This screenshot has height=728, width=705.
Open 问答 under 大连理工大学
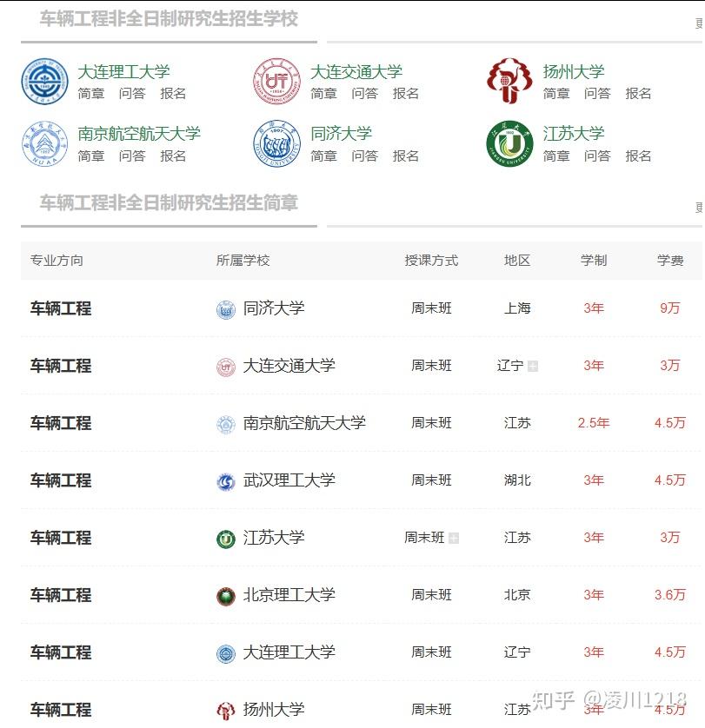[x=132, y=93]
